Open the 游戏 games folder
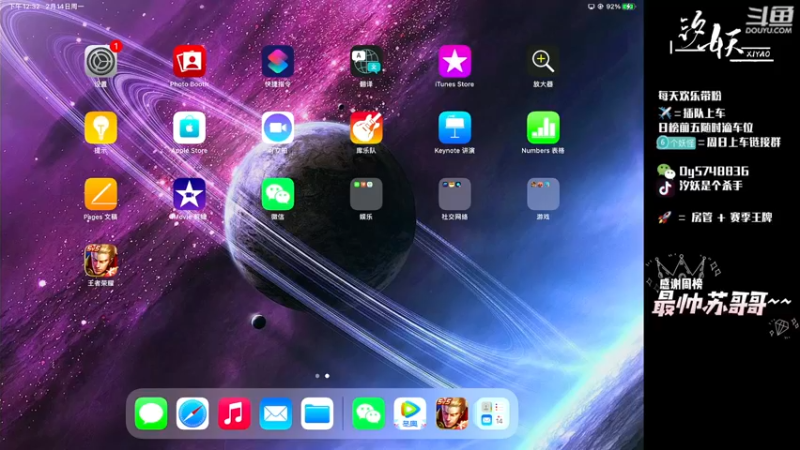This screenshot has width=800, height=450. tap(543, 194)
